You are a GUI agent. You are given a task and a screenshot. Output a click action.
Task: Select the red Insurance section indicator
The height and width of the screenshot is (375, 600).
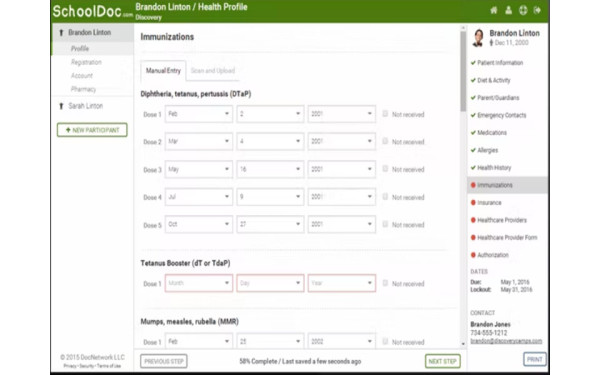coord(473,202)
